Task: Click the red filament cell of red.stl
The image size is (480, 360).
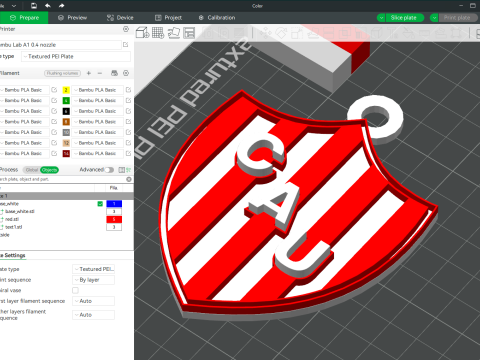Action: (114, 219)
